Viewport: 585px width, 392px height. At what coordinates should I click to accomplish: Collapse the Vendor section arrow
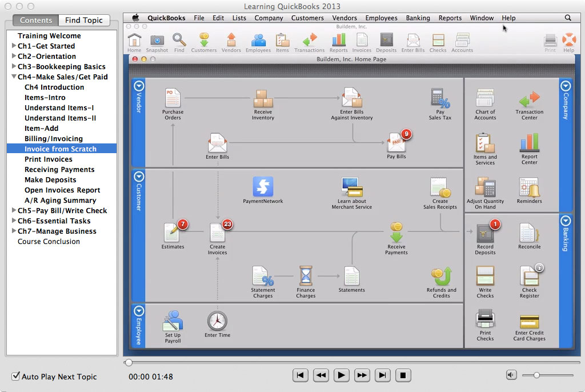click(x=138, y=86)
